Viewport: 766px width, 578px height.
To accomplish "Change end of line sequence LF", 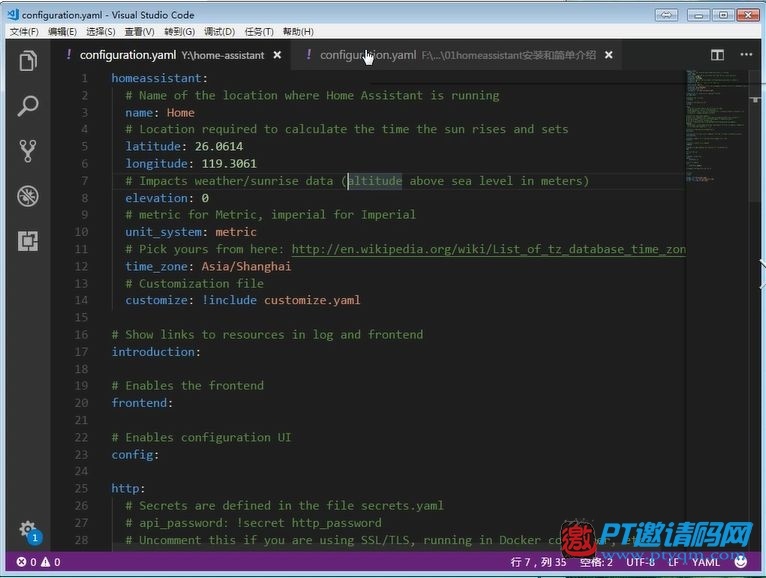I will click(673, 562).
